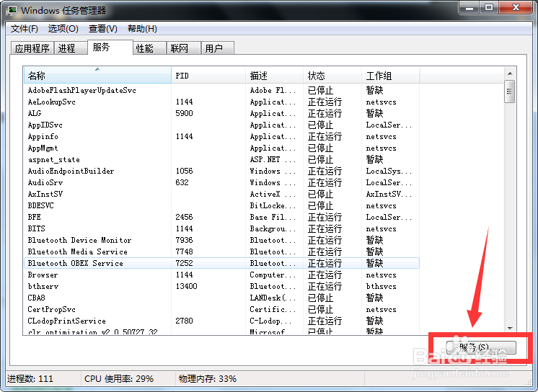Click the scrollbar down arrow

click(x=510, y=328)
